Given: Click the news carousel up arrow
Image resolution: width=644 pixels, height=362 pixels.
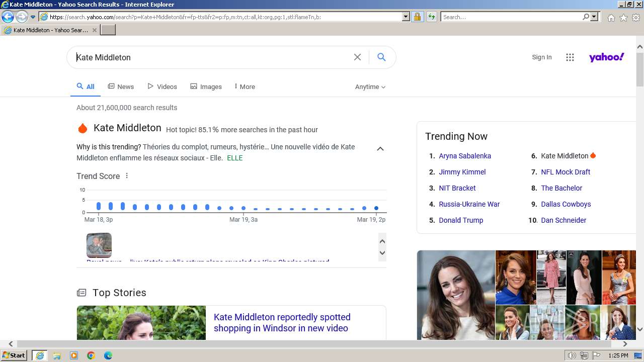Looking at the screenshot, I should point(382,241).
